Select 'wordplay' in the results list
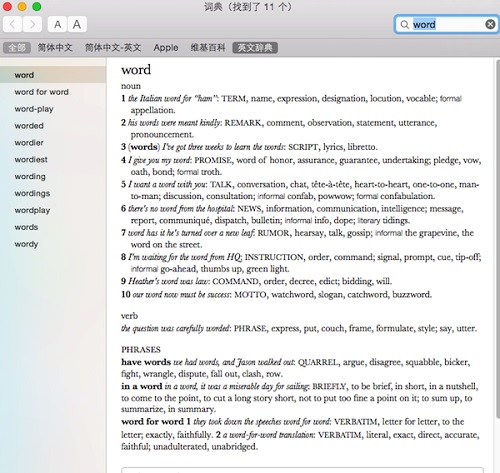The height and width of the screenshot is (473, 500). tap(53, 210)
